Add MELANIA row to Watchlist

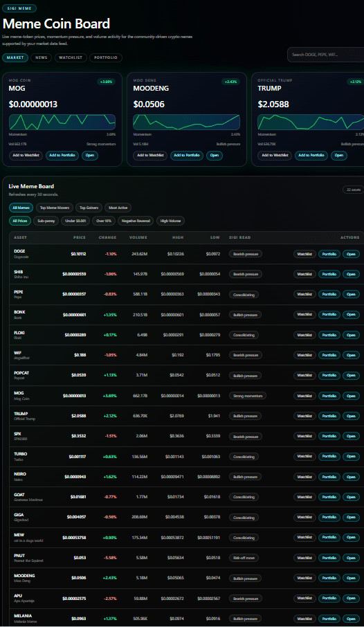[x=304, y=619]
